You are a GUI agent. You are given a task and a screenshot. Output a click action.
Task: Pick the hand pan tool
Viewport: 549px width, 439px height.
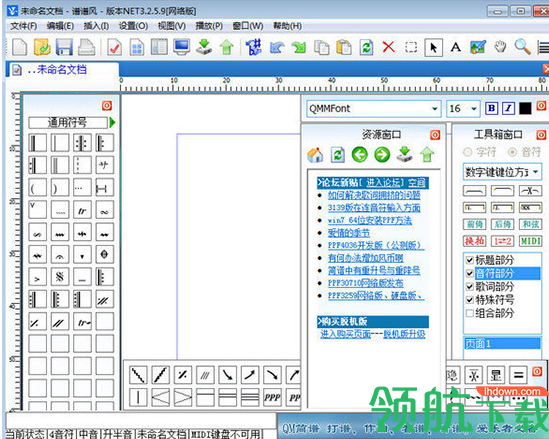[x=500, y=47]
